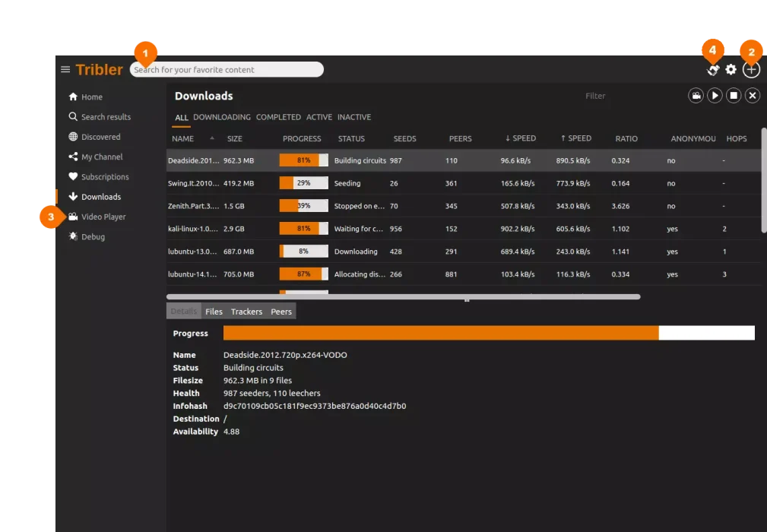
Task: Click the 2.9 GB size cell
Action: (x=234, y=229)
